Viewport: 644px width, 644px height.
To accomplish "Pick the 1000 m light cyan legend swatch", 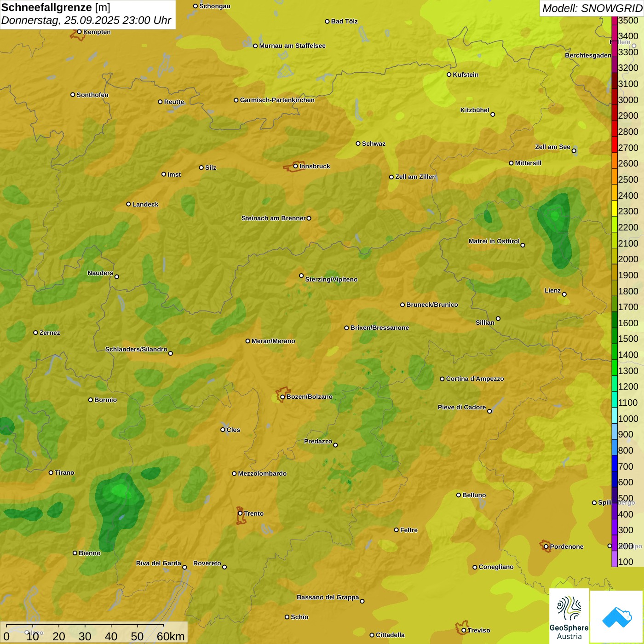I will pos(615,415).
